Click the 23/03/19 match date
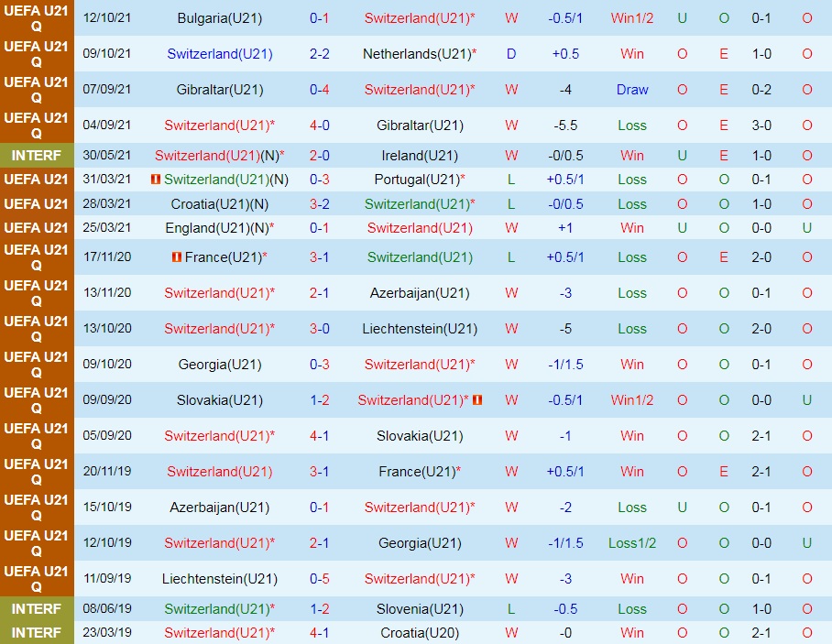The width and height of the screenshot is (832, 644). tap(107, 632)
